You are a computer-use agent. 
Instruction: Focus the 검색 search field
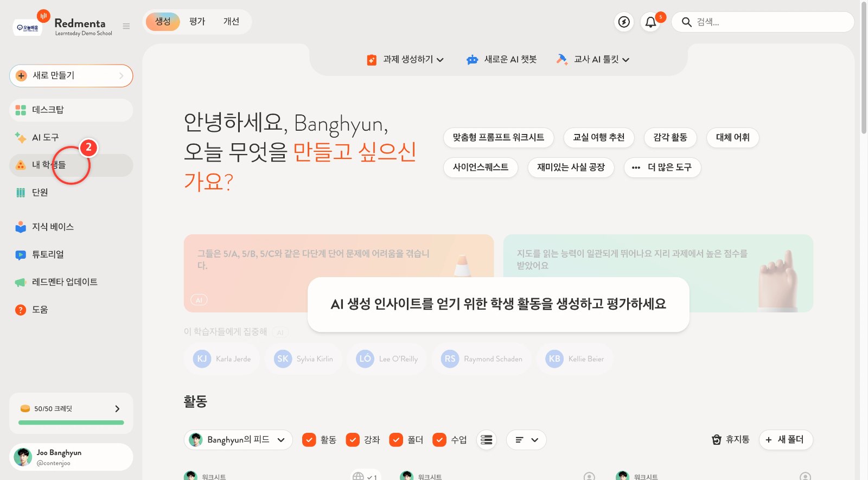(763, 22)
